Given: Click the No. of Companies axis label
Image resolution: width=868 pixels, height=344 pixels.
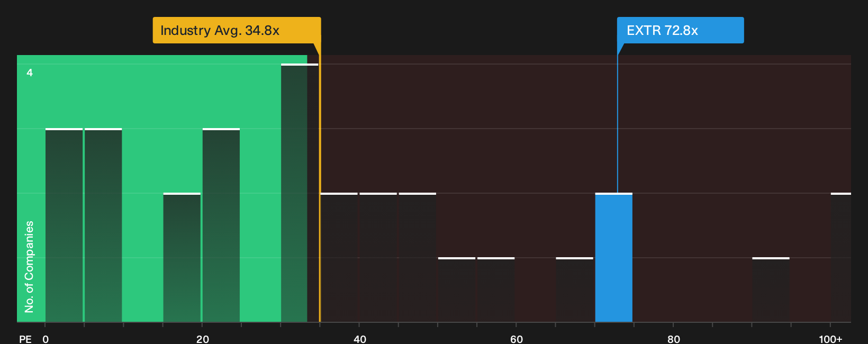Looking at the screenshot, I should point(29,266).
